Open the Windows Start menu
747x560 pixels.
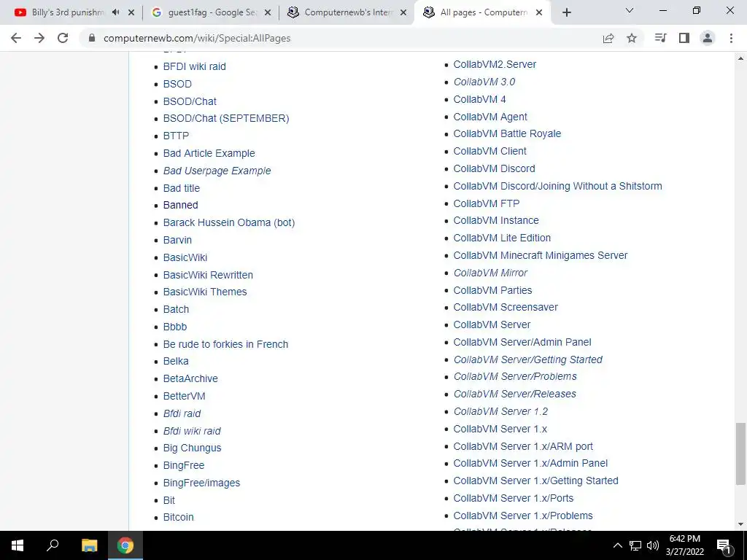18,545
